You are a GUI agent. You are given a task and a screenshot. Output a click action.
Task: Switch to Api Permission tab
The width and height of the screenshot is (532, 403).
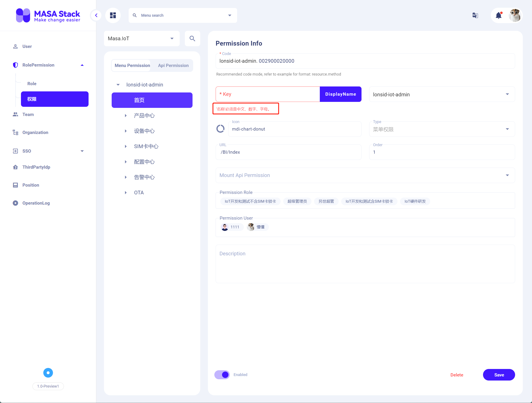(x=173, y=65)
